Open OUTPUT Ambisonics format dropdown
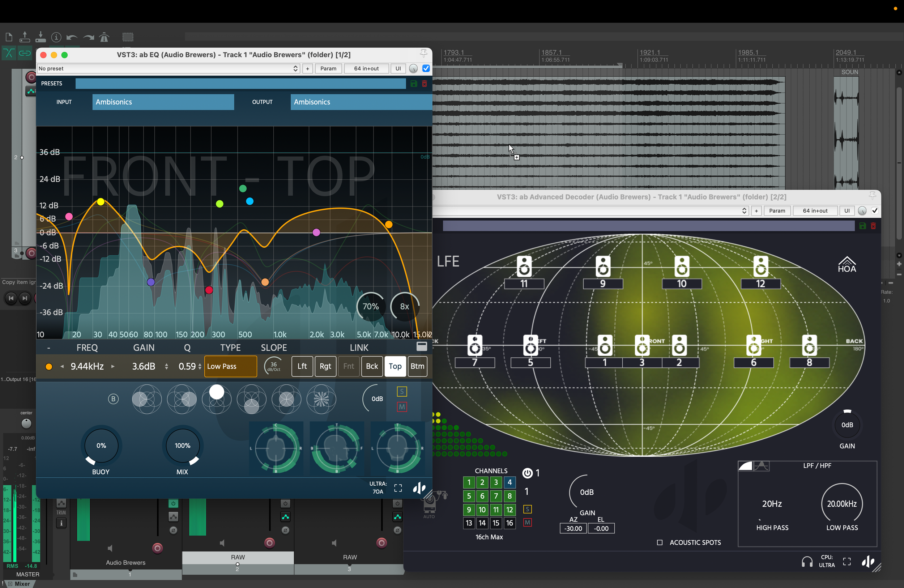 361,102
